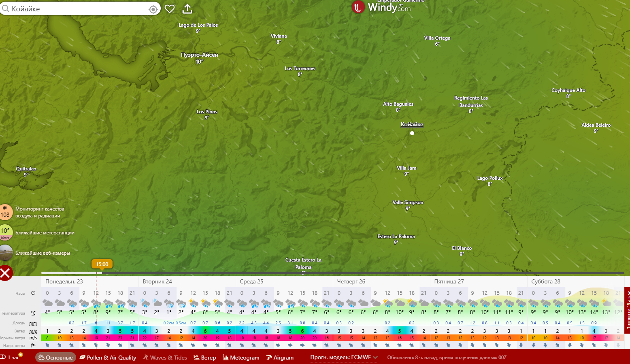Click rain value 0.5см on Вторник

click(181, 323)
